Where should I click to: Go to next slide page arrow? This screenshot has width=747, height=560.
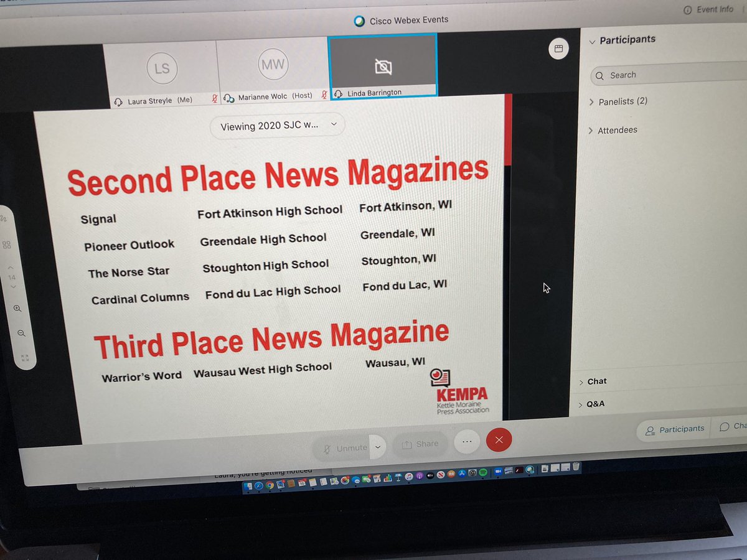click(x=14, y=286)
